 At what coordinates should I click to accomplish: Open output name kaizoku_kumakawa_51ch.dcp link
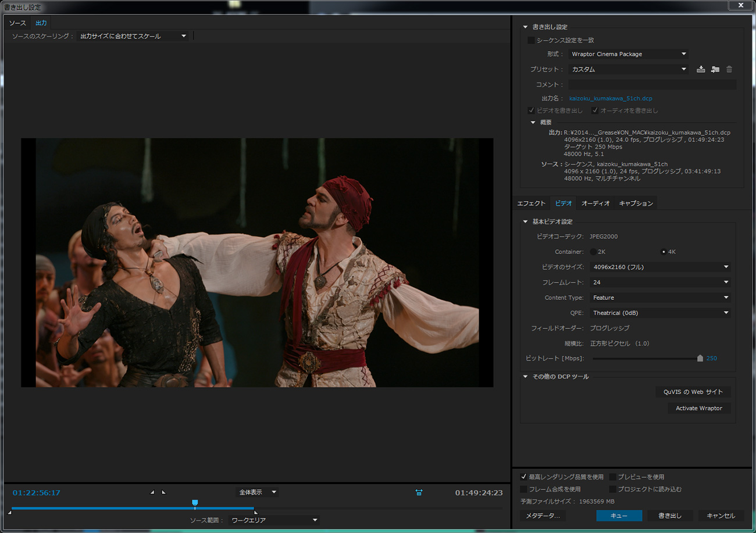click(x=610, y=98)
